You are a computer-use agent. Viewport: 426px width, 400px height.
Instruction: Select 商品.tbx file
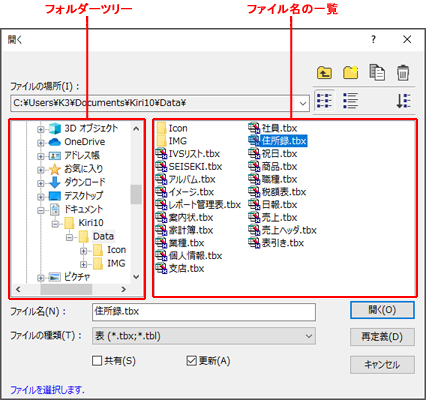pyautogui.click(x=273, y=166)
